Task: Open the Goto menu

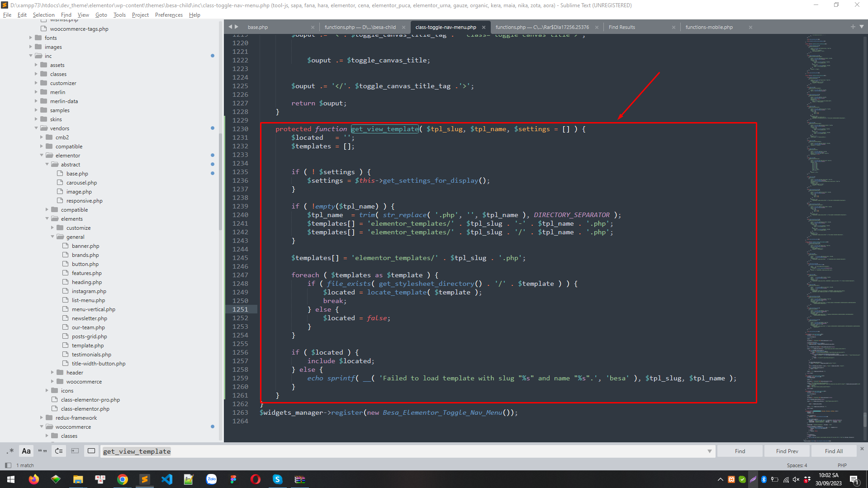Action: (101, 15)
